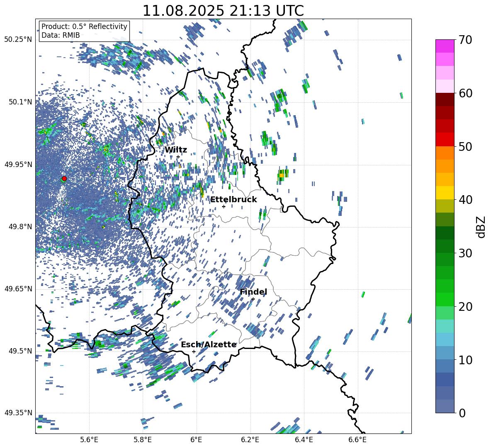Click the 49.35°N latitude label
This screenshot has width=491, height=448.
tap(18, 413)
